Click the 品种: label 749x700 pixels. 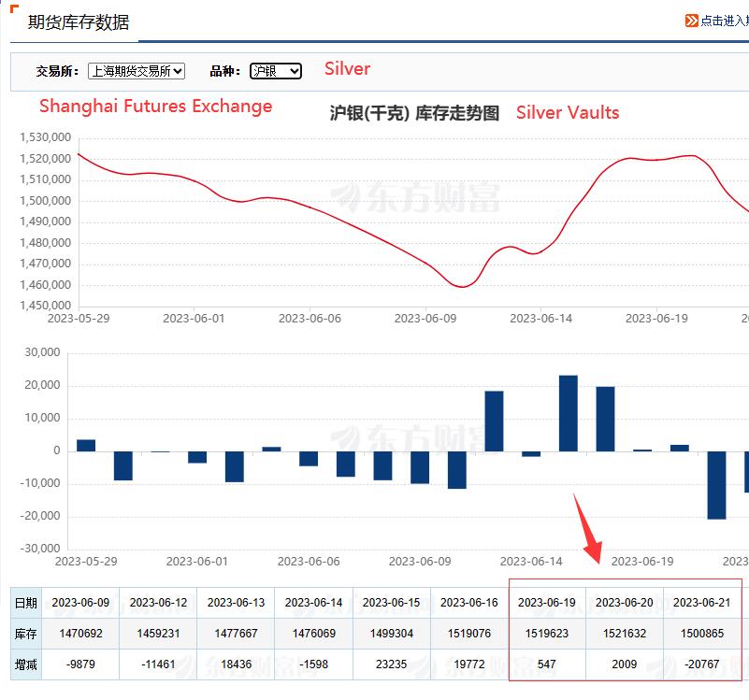click(x=225, y=71)
